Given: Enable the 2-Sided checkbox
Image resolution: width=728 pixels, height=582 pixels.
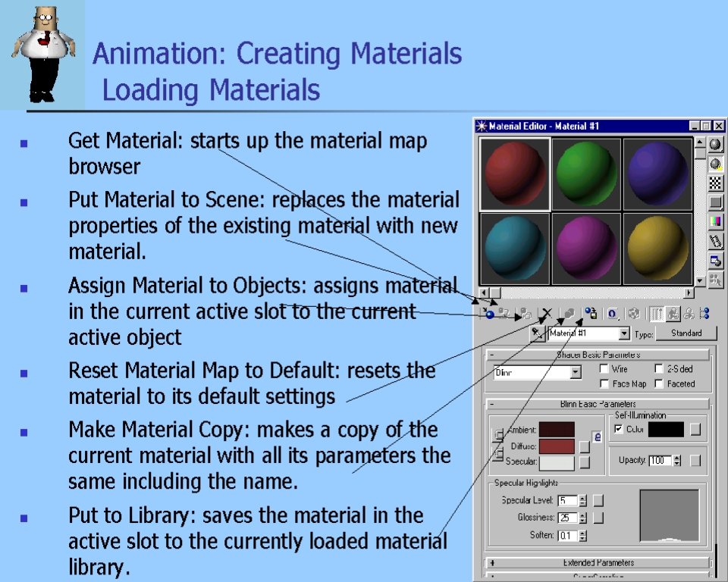Looking at the screenshot, I should tap(658, 369).
